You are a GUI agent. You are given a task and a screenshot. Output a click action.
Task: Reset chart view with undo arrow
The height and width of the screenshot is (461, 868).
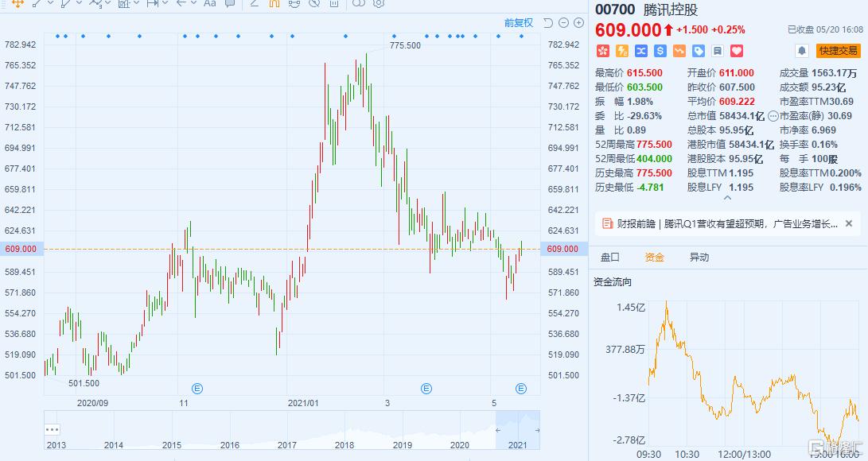coord(548,23)
